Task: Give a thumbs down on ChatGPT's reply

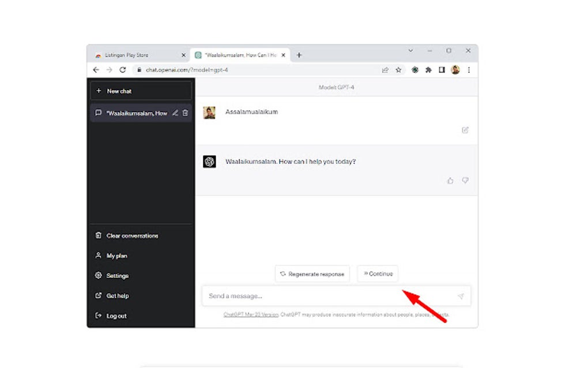Action: (465, 181)
